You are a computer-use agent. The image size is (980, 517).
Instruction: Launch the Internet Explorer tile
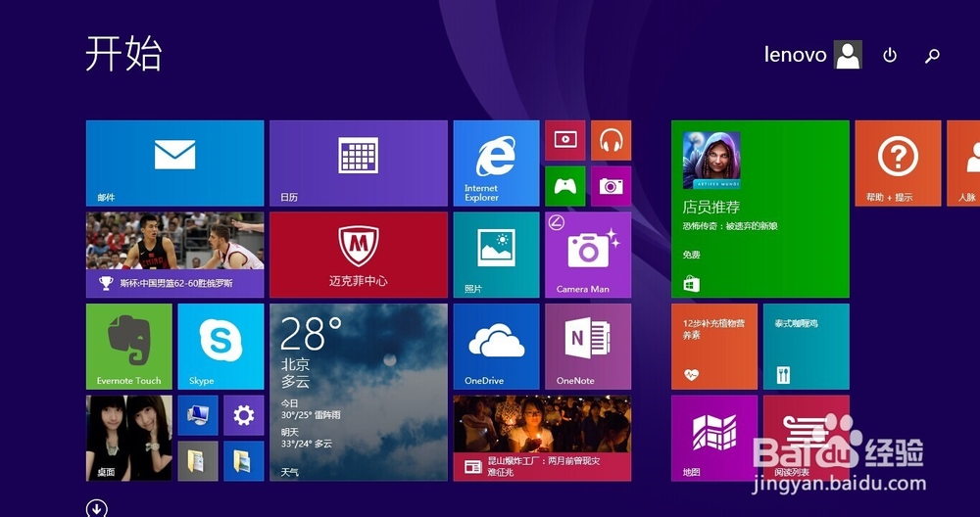496,163
